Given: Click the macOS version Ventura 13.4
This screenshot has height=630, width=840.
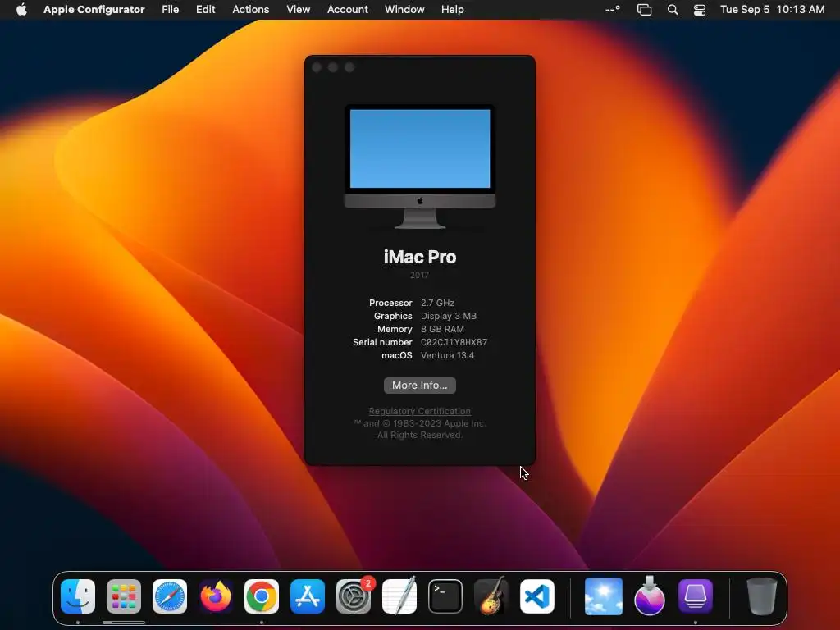Looking at the screenshot, I should tap(447, 355).
